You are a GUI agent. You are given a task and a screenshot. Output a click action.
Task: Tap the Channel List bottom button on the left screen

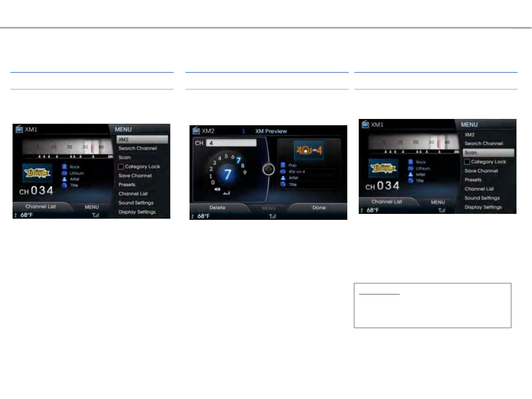point(41,207)
